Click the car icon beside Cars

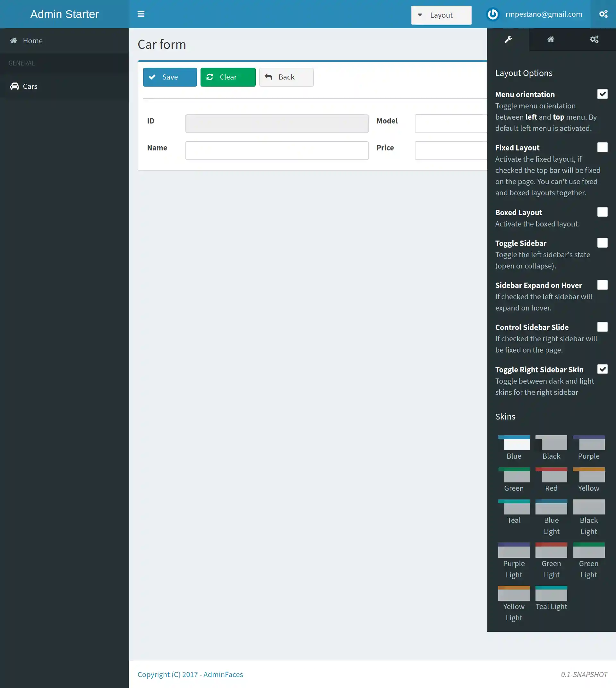click(14, 86)
